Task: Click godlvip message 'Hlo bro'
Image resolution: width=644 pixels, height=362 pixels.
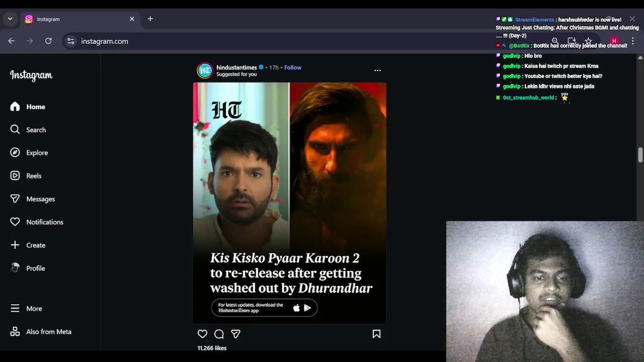Action: (x=533, y=56)
